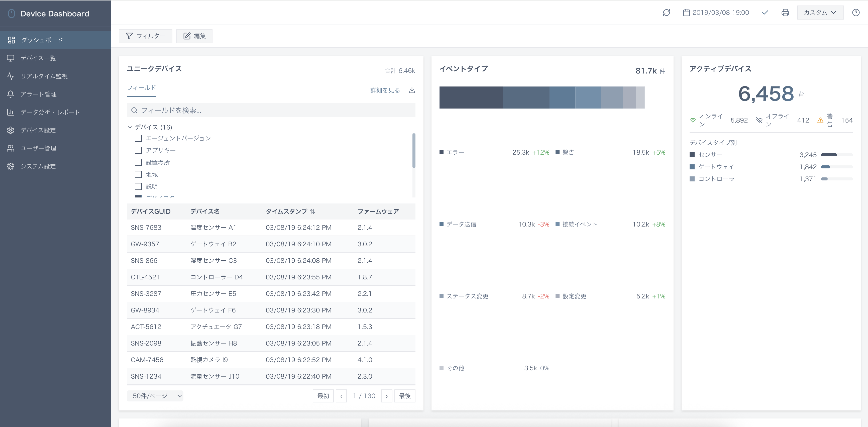
Task: Click the 接続イベント legend color square
Action: click(x=557, y=224)
